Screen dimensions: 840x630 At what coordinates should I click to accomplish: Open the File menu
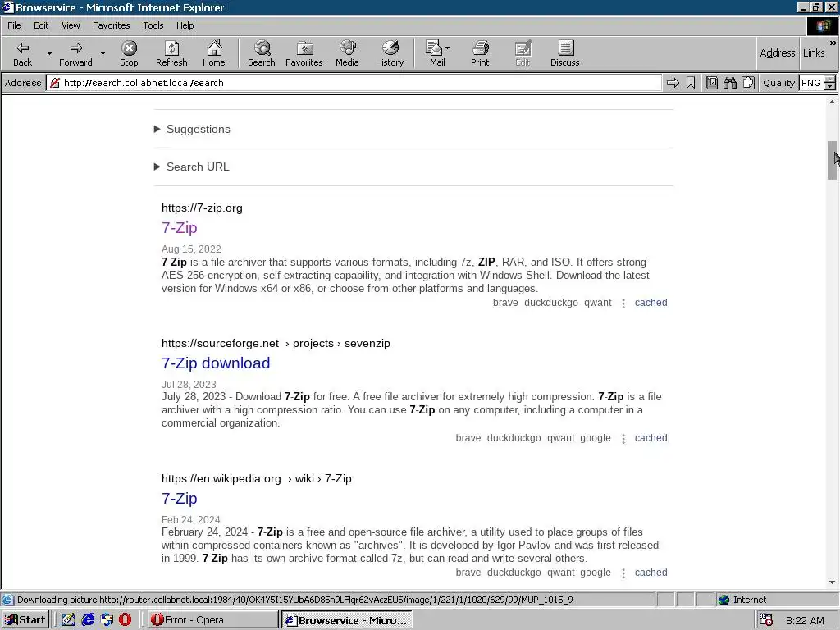click(14, 25)
